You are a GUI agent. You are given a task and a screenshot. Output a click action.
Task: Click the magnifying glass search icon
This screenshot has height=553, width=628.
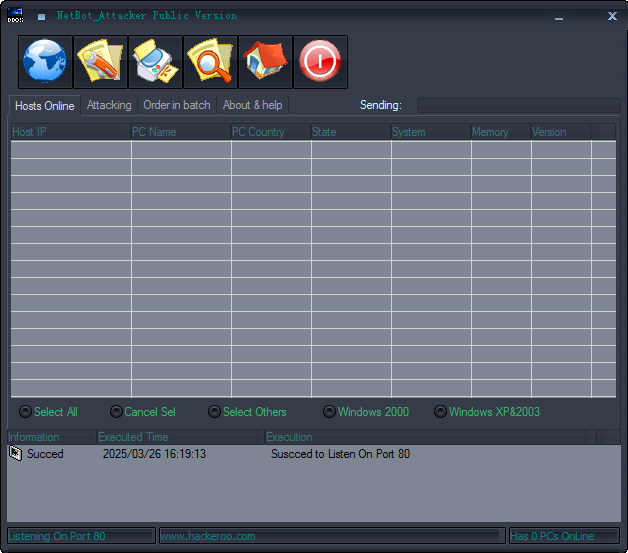210,62
